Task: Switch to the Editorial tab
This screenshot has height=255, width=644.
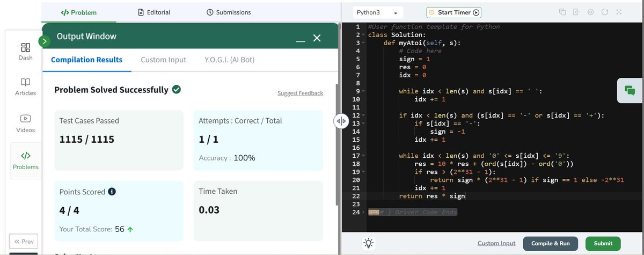Action: 154,12
